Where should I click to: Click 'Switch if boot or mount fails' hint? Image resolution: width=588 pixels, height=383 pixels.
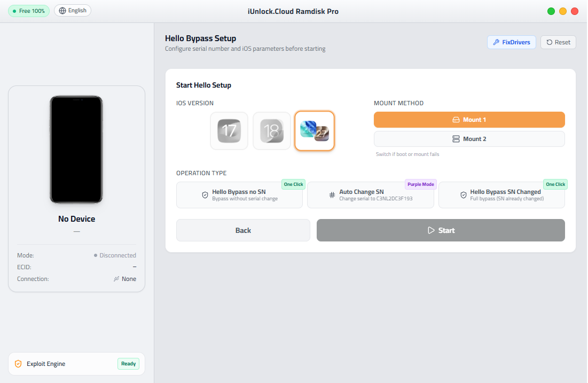pyautogui.click(x=407, y=154)
